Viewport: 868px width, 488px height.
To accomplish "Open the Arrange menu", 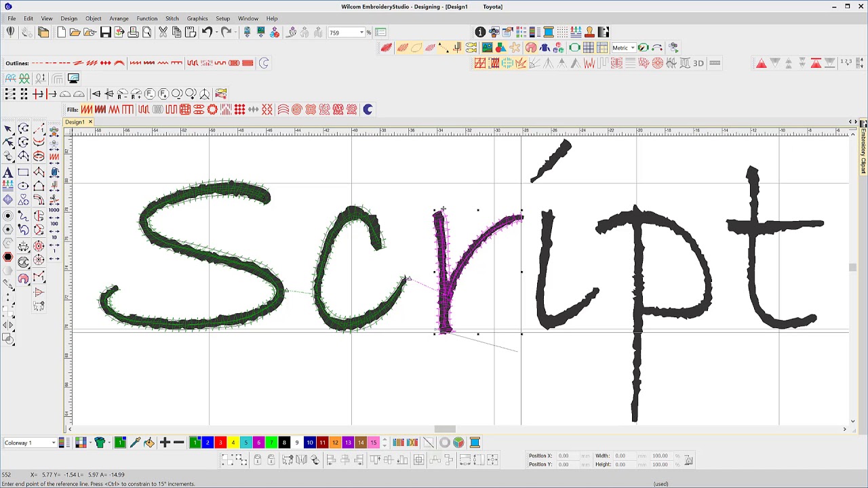I will tap(119, 18).
